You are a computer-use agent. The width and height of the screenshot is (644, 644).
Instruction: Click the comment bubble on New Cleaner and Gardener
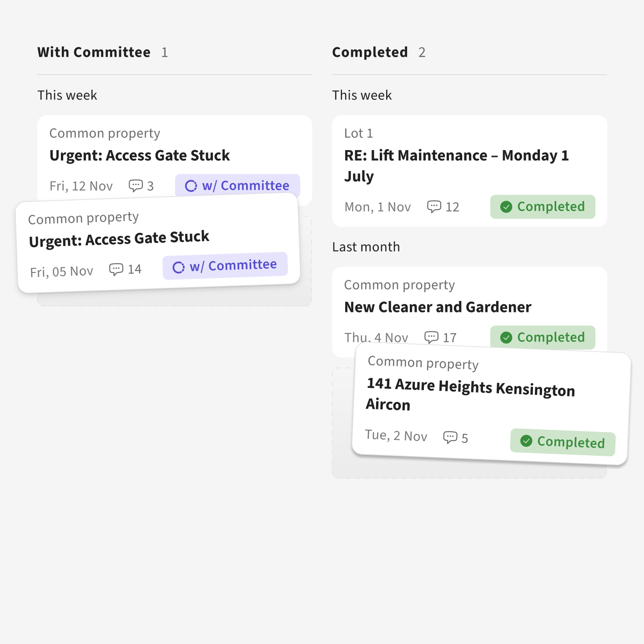(431, 337)
